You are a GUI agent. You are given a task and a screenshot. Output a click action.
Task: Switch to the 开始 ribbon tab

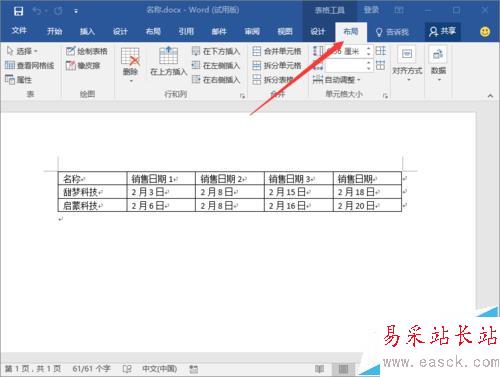coord(54,31)
